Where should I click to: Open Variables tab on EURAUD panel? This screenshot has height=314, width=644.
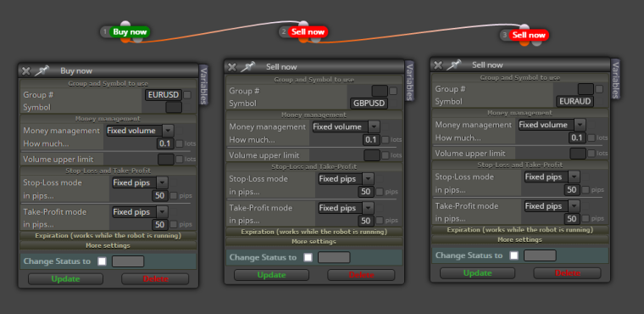(x=615, y=79)
